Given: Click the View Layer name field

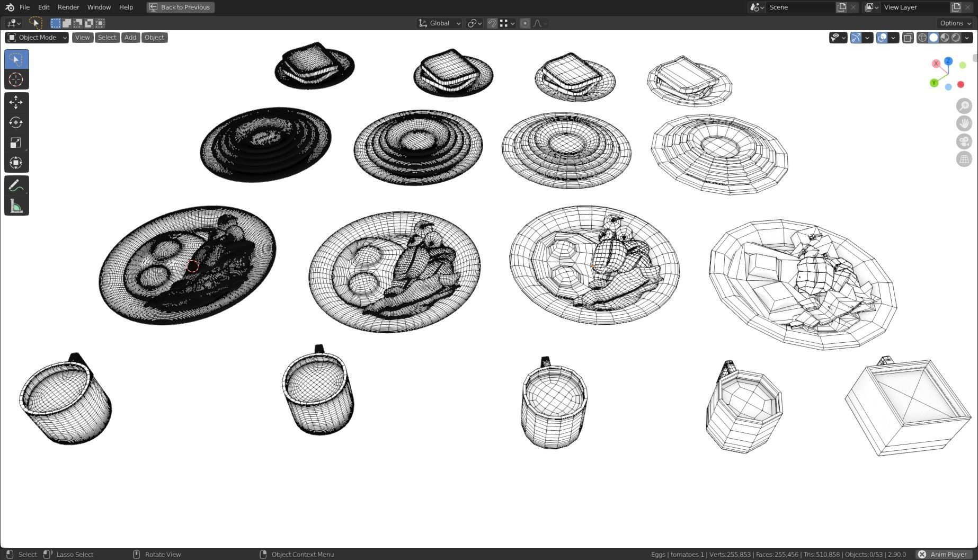Looking at the screenshot, I should pyautogui.click(x=915, y=7).
